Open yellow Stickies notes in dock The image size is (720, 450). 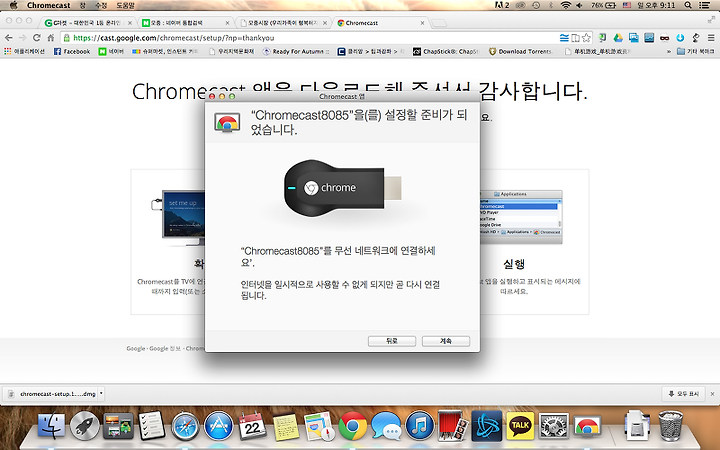coord(286,427)
